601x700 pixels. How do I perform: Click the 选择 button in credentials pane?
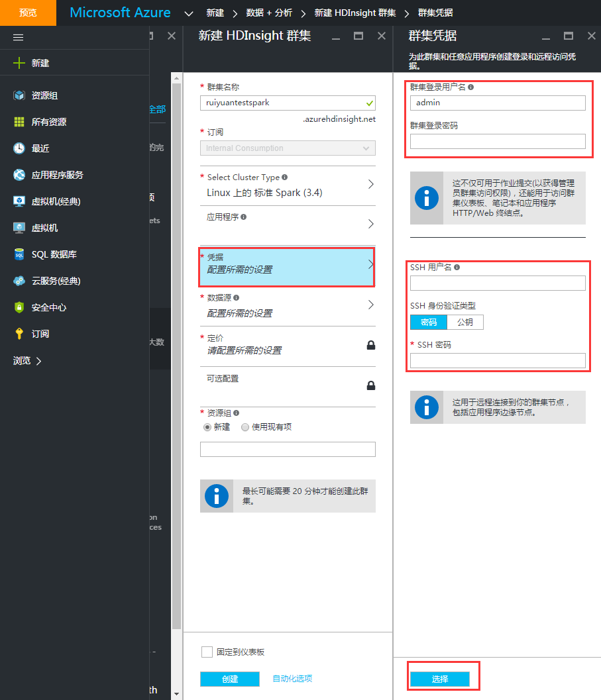point(440,679)
